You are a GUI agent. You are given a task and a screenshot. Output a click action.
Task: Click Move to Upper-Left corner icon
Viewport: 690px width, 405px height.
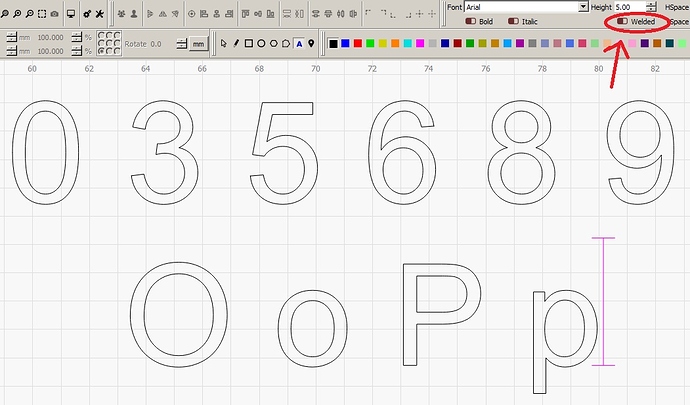369,13
